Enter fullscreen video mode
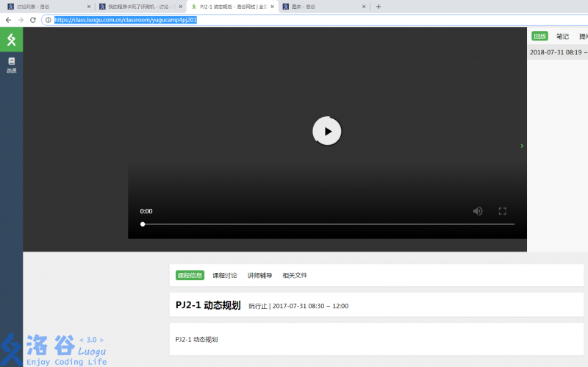This screenshot has width=588, height=367. click(x=503, y=211)
